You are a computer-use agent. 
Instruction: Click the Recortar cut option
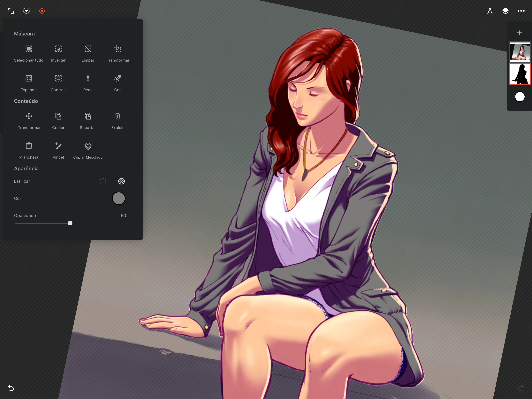88,116
